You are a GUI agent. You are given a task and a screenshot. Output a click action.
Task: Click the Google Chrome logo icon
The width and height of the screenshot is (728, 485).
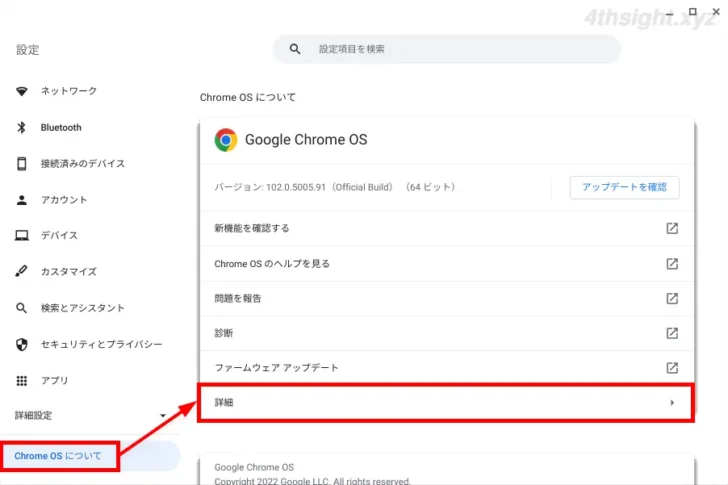[x=226, y=140]
